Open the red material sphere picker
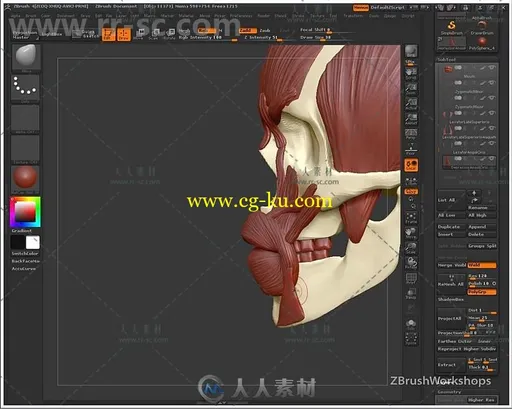This screenshot has width=512, height=409. 25,178
